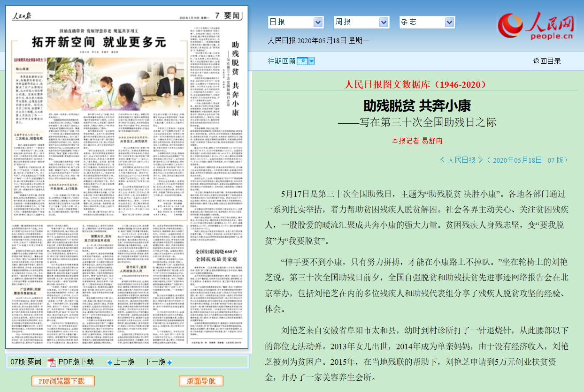Click the left arrow for previous page
Viewport: 584px width, 392px height.
pyautogui.click(x=109, y=362)
